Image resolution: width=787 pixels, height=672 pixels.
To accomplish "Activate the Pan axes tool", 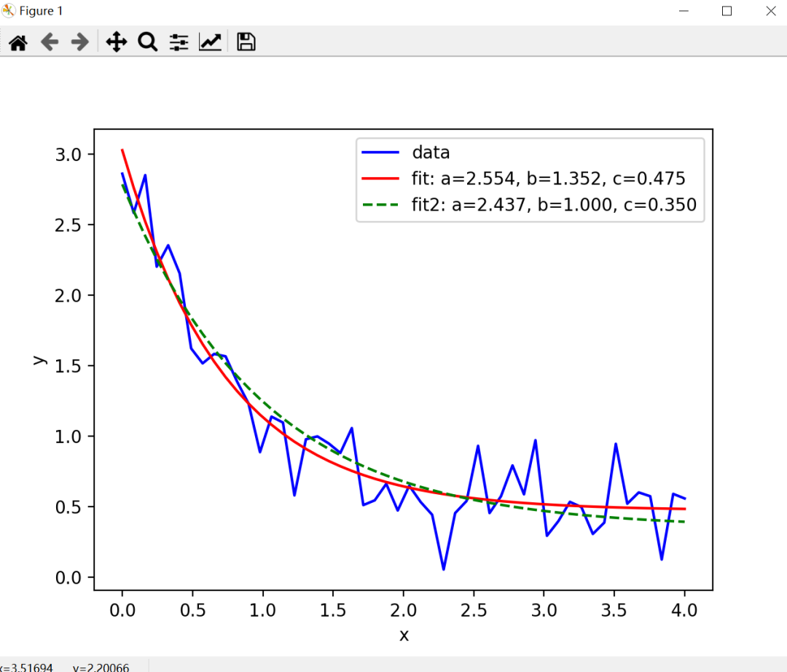I will pyautogui.click(x=117, y=42).
